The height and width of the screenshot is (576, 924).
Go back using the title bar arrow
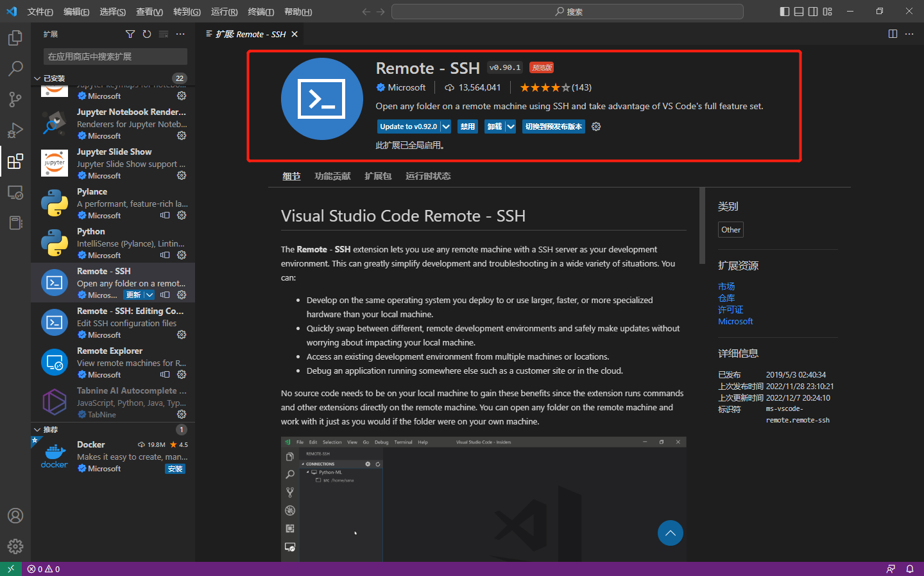(x=366, y=12)
